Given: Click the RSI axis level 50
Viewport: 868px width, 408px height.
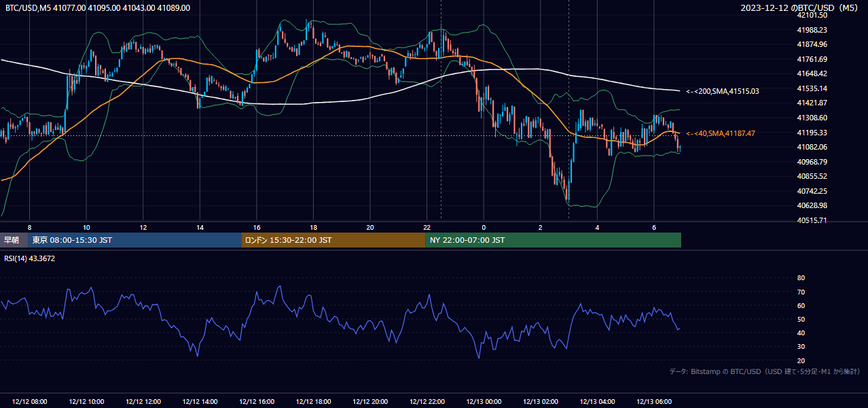Looking at the screenshot, I should (x=801, y=319).
